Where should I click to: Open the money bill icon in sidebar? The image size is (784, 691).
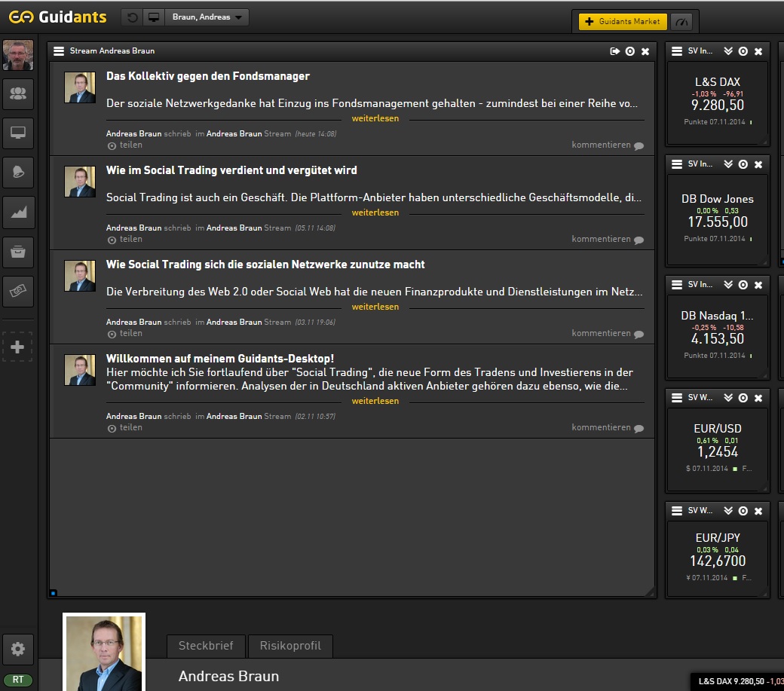click(17, 292)
